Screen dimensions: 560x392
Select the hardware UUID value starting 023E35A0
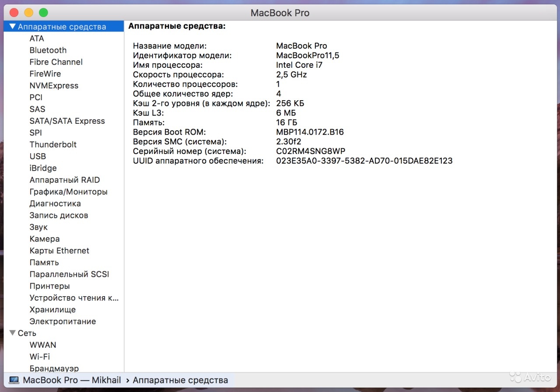point(364,161)
